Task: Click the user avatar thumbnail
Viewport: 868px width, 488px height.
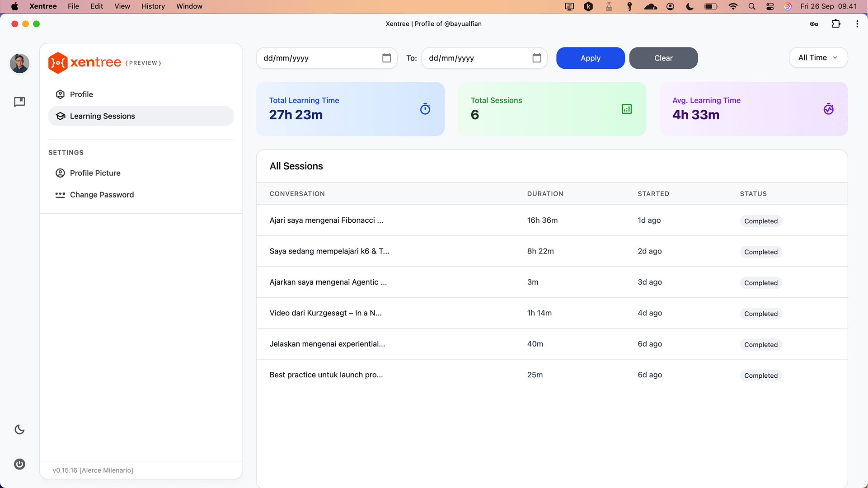Action: click(x=19, y=63)
